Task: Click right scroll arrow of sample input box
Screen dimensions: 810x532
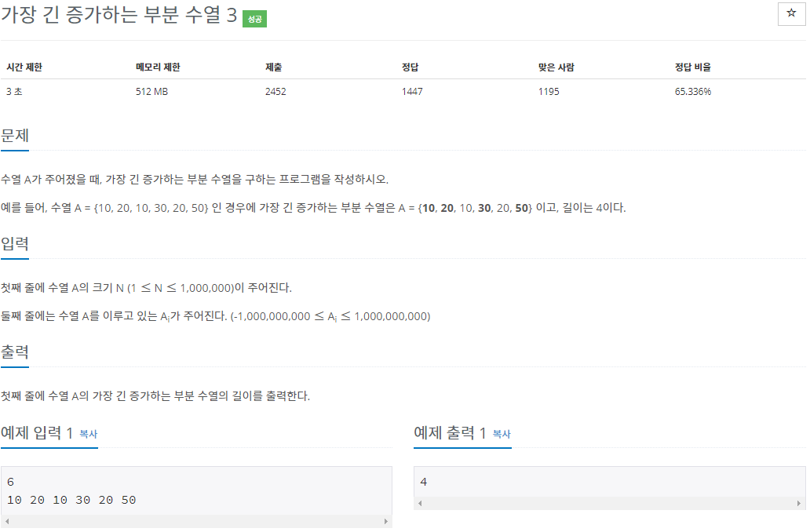Action: pyautogui.click(x=388, y=523)
